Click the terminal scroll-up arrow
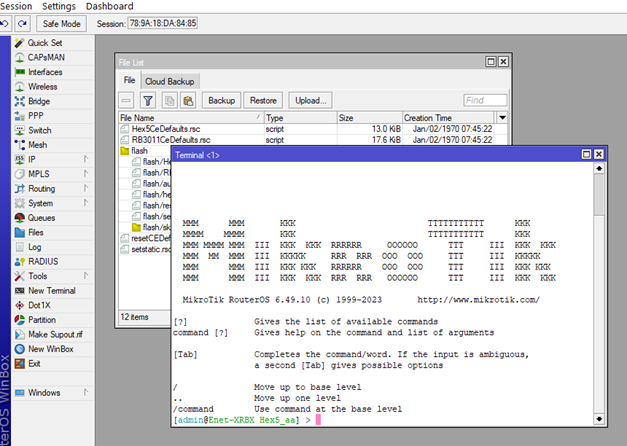Viewport: 627px width, 446px height. (x=599, y=168)
